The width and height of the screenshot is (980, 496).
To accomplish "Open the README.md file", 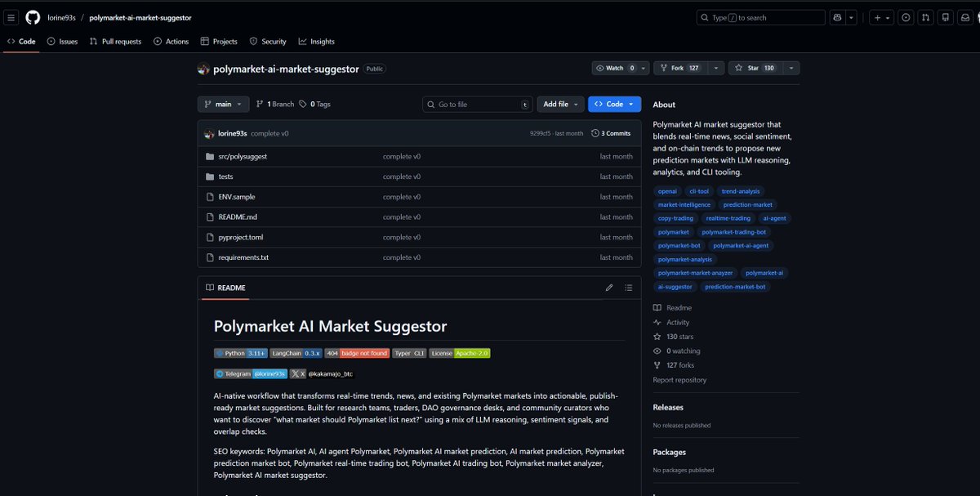I will click(x=238, y=217).
